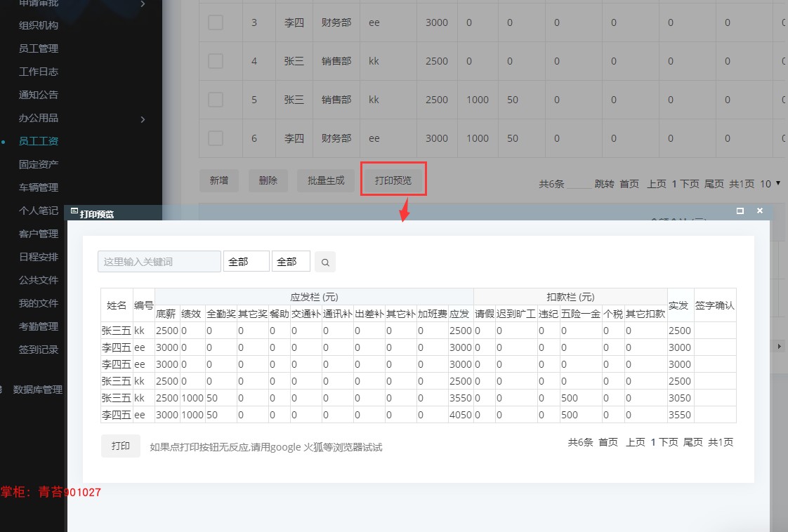
Task: Tick checkbox for row 5 张三
Action: (x=216, y=100)
